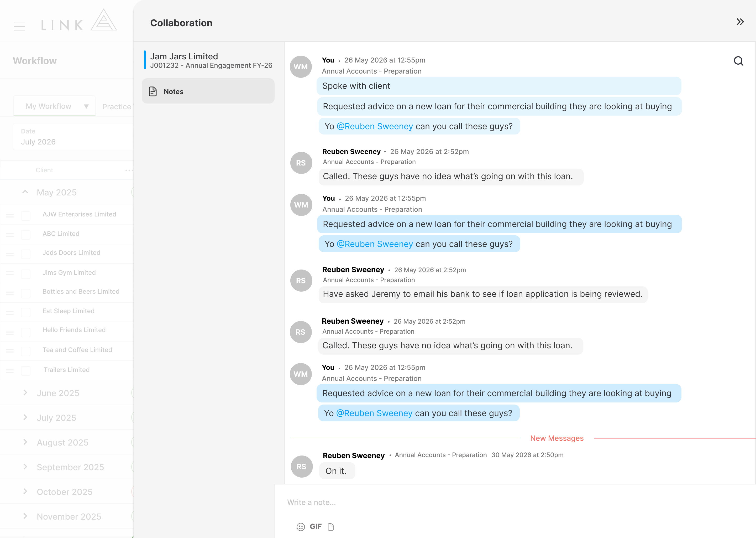Tick checkbox for Jeds Doors Limited

[25, 254]
